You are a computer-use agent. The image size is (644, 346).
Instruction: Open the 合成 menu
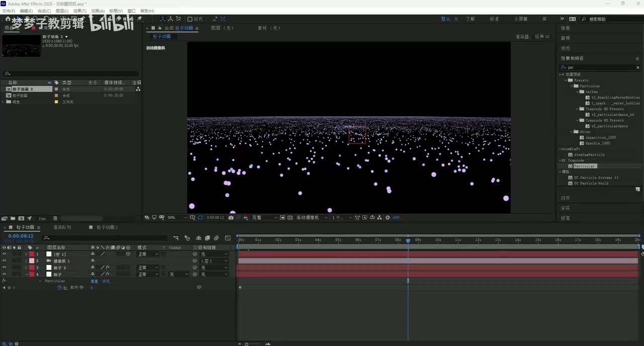coord(44,11)
